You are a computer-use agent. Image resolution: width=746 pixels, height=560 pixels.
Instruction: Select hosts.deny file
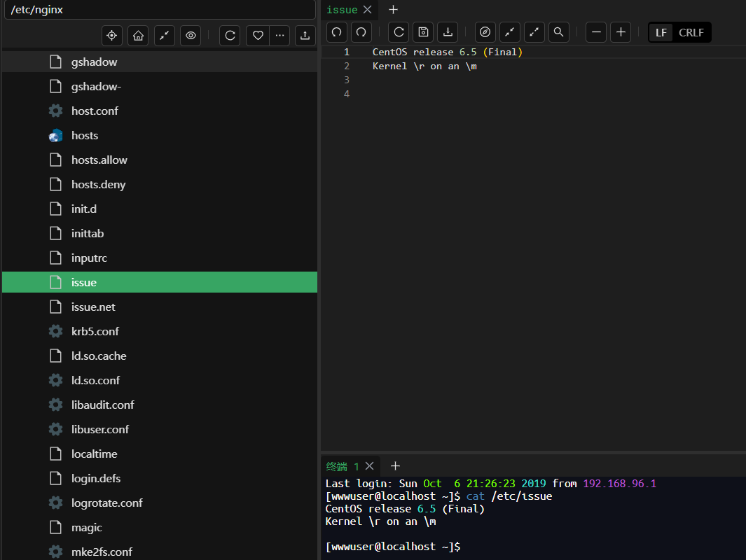pyautogui.click(x=160, y=184)
